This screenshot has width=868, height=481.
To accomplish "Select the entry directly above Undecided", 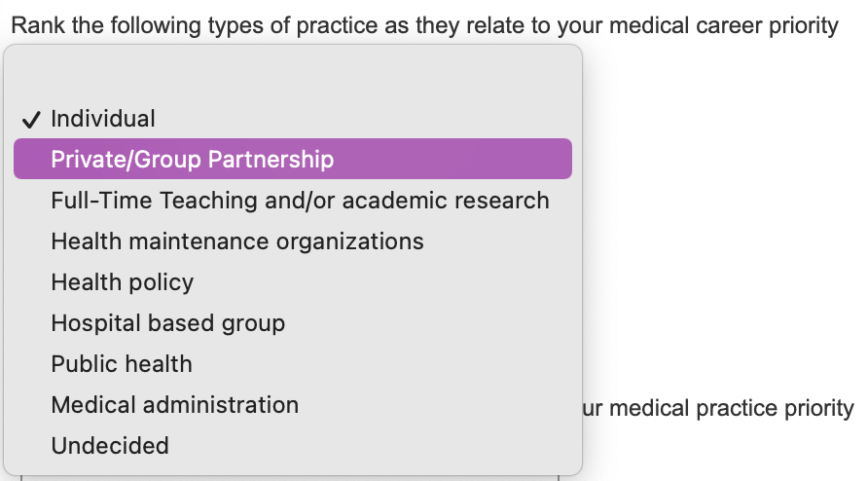I will pyautogui.click(x=175, y=405).
